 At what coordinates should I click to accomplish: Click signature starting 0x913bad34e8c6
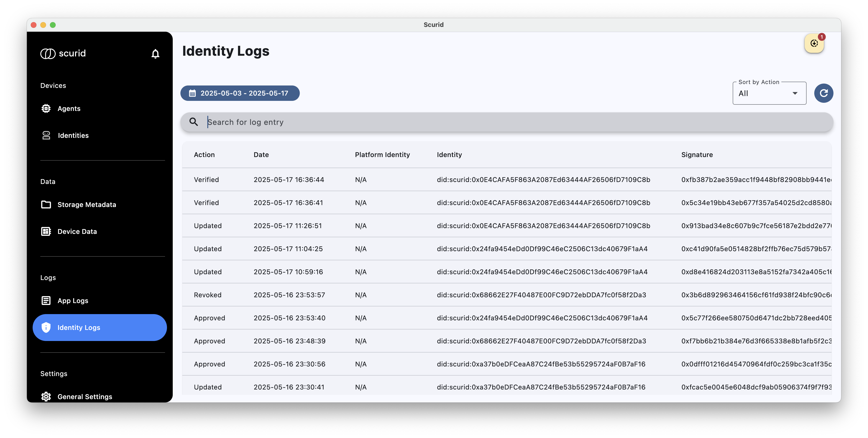(756, 225)
